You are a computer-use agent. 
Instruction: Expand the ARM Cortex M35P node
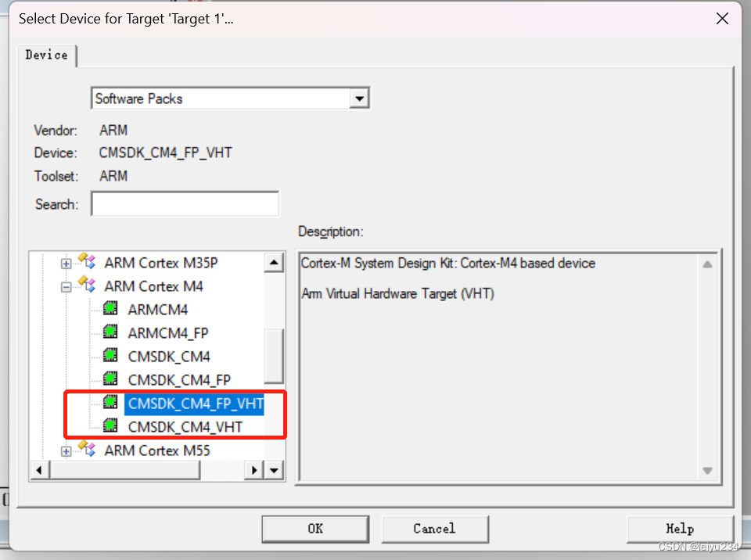[x=66, y=263]
